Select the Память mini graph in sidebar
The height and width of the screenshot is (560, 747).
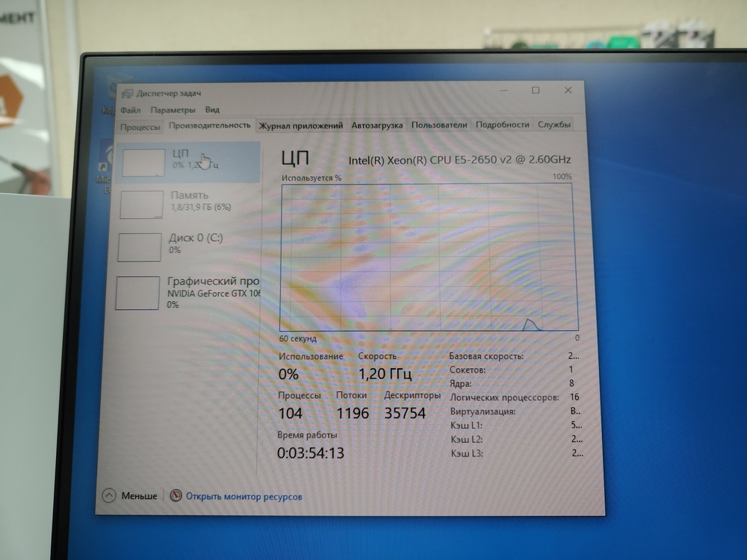pos(141,205)
